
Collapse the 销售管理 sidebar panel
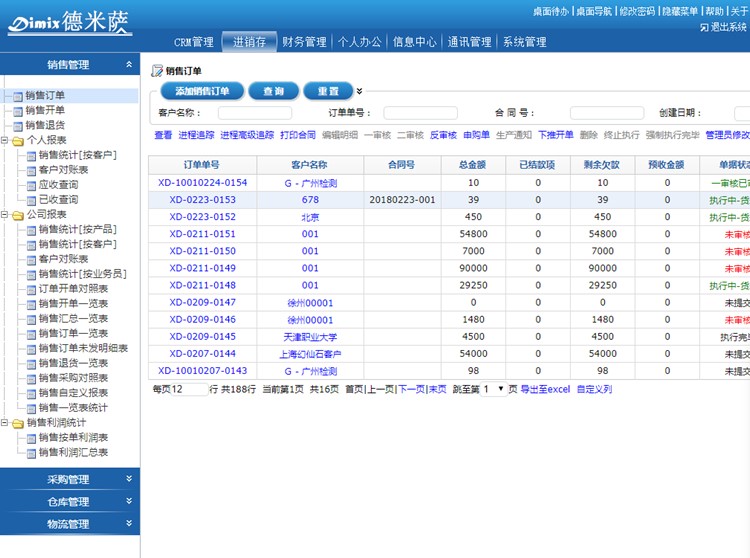tap(129, 64)
